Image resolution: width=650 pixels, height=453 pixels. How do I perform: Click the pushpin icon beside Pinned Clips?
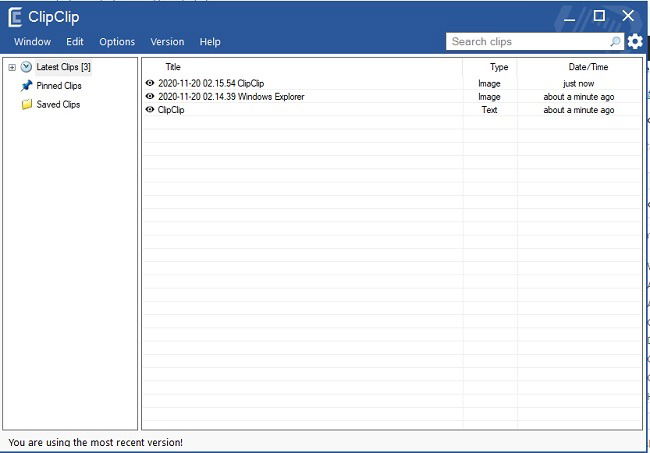point(27,86)
